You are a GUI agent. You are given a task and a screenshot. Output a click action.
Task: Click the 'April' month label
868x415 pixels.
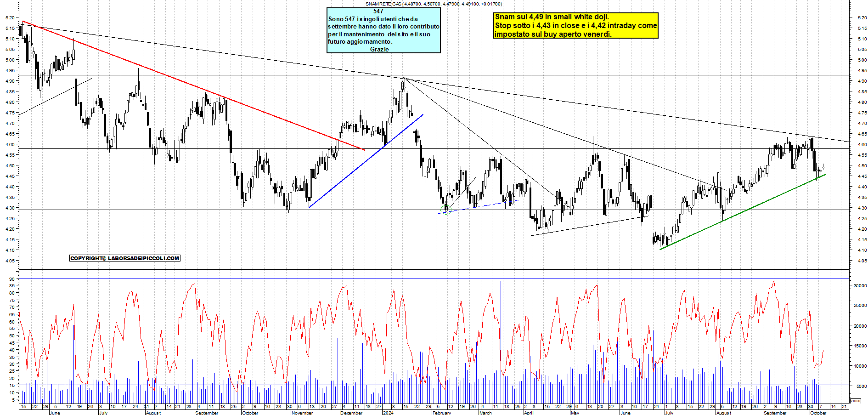point(529,413)
